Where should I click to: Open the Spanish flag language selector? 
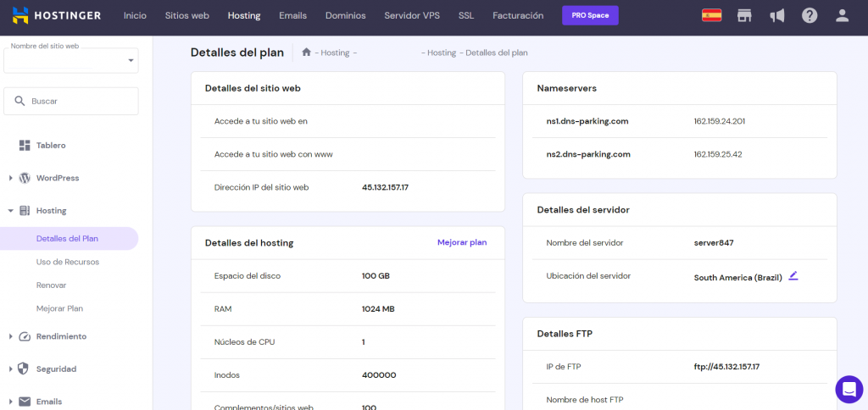point(712,15)
